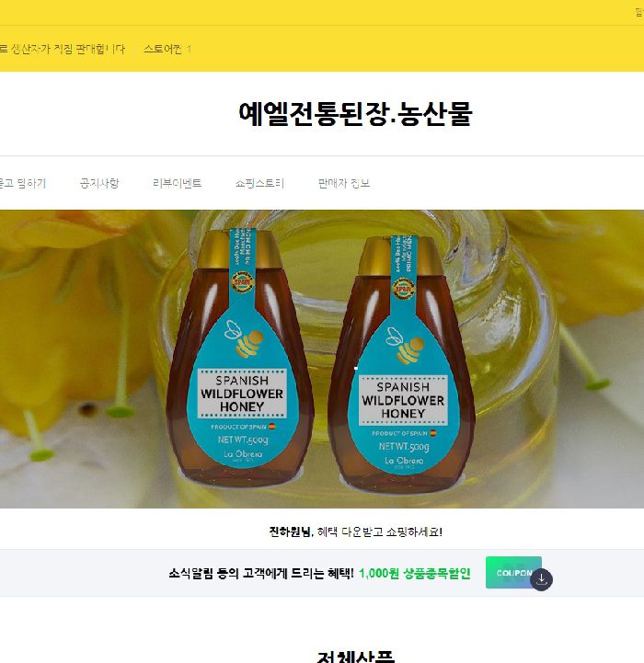Click the partial 찜 link at top right
Image resolution: width=644 pixels, height=663 pixels.
639,12
